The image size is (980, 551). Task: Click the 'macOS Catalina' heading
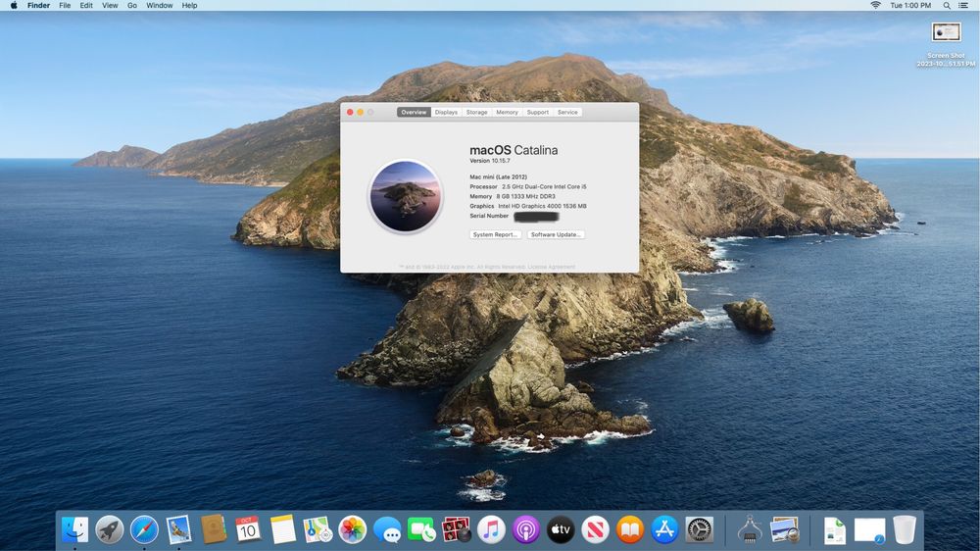(514, 150)
